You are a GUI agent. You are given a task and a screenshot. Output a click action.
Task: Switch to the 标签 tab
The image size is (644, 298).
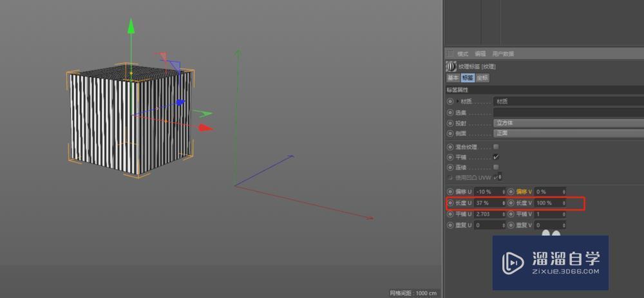click(468, 78)
